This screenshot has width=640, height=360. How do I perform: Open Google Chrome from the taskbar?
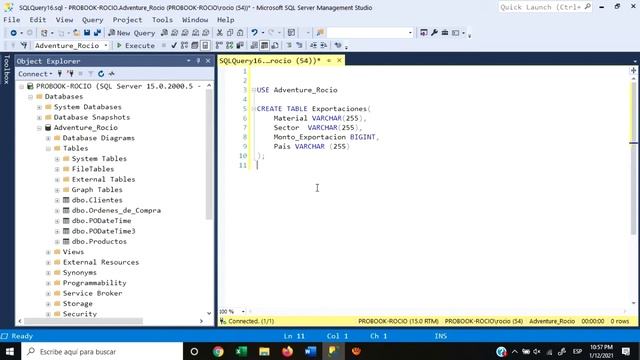point(218,351)
